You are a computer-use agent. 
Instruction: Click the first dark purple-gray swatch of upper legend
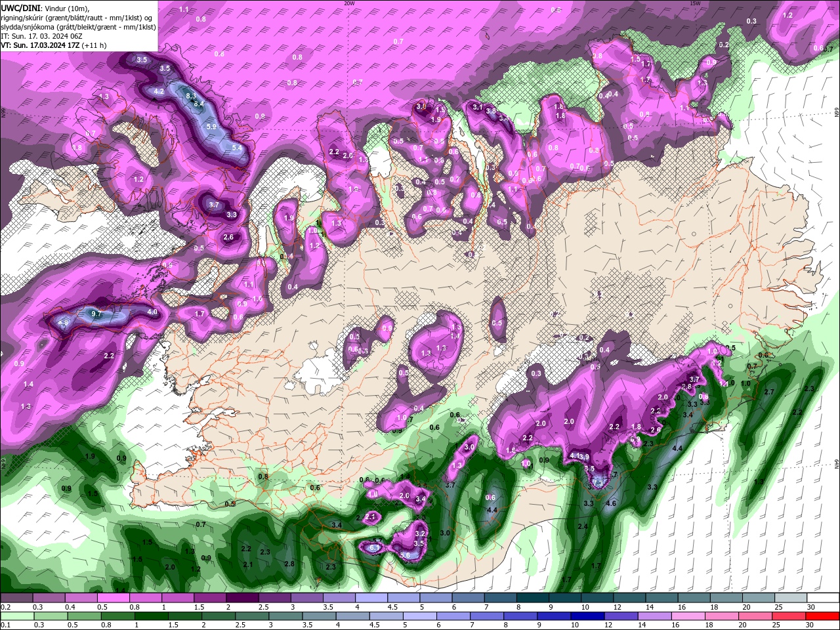tap(16, 598)
